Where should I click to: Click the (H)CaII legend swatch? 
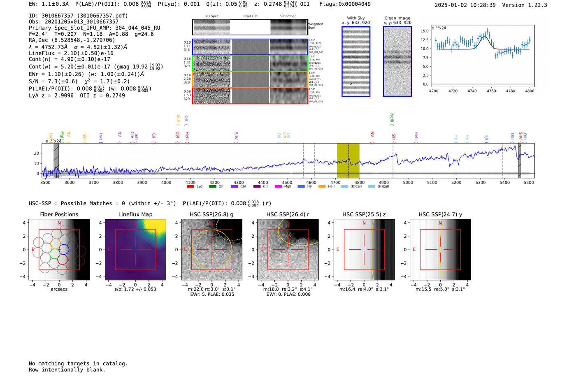[372, 186]
